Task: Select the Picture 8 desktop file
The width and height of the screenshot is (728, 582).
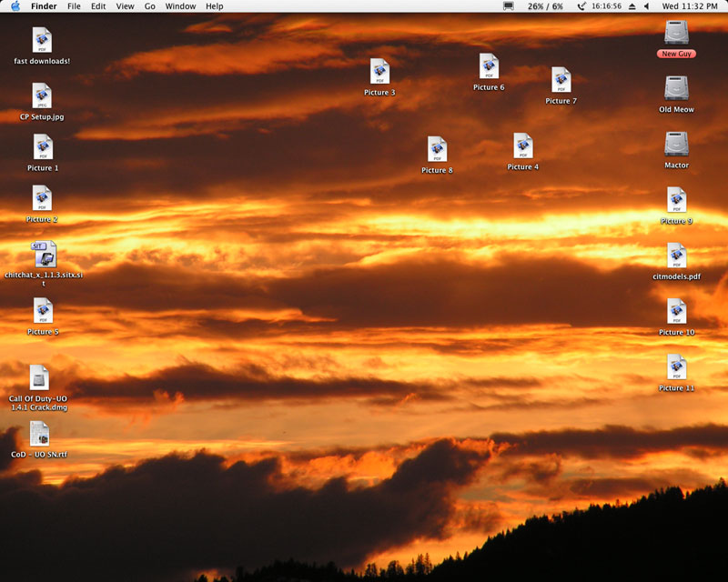Action: click(x=437, y=149)
